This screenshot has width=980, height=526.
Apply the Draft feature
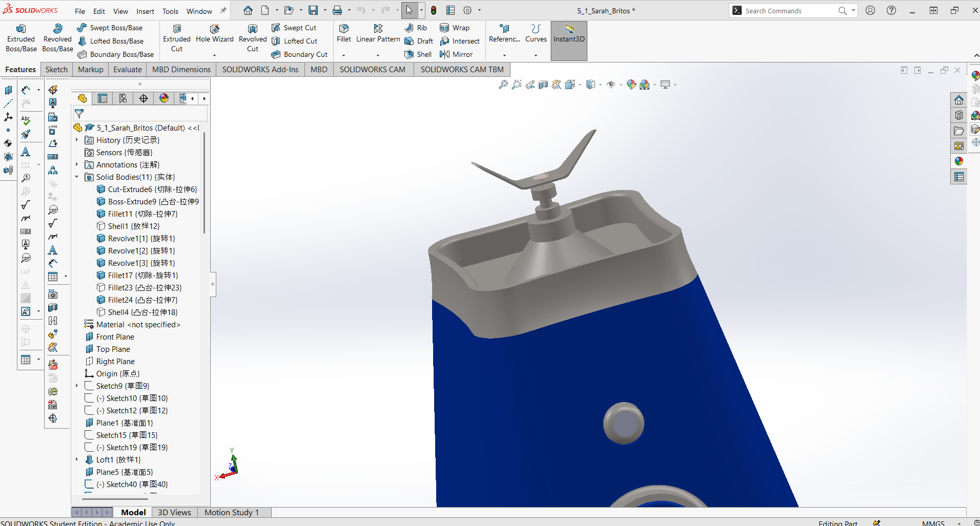click(x=419, y=41)
